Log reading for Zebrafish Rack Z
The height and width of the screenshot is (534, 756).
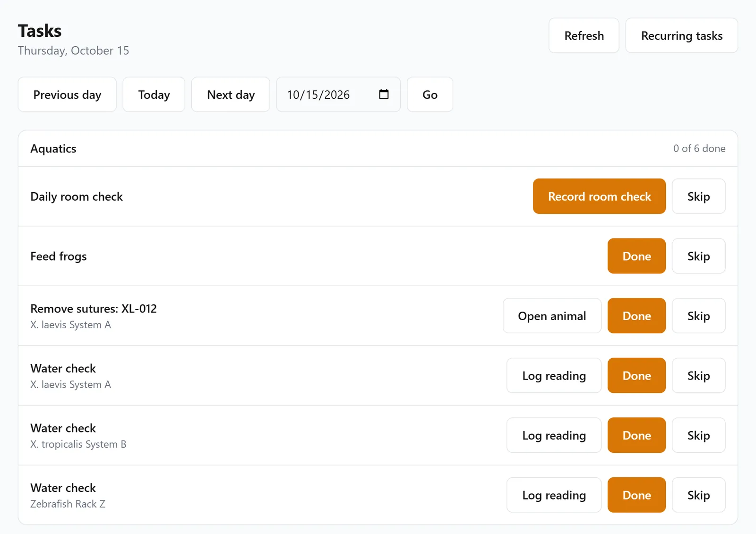tap(554, 495)
